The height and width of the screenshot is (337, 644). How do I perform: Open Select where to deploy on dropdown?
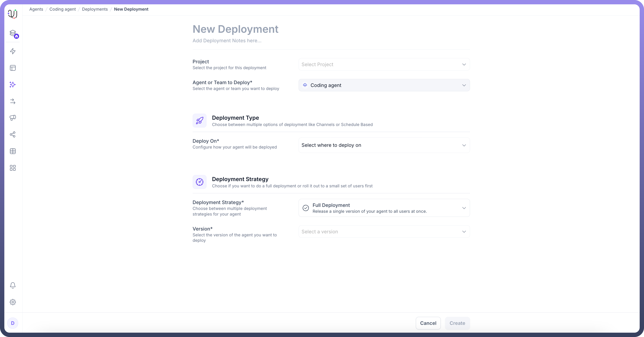coord(384,145)
